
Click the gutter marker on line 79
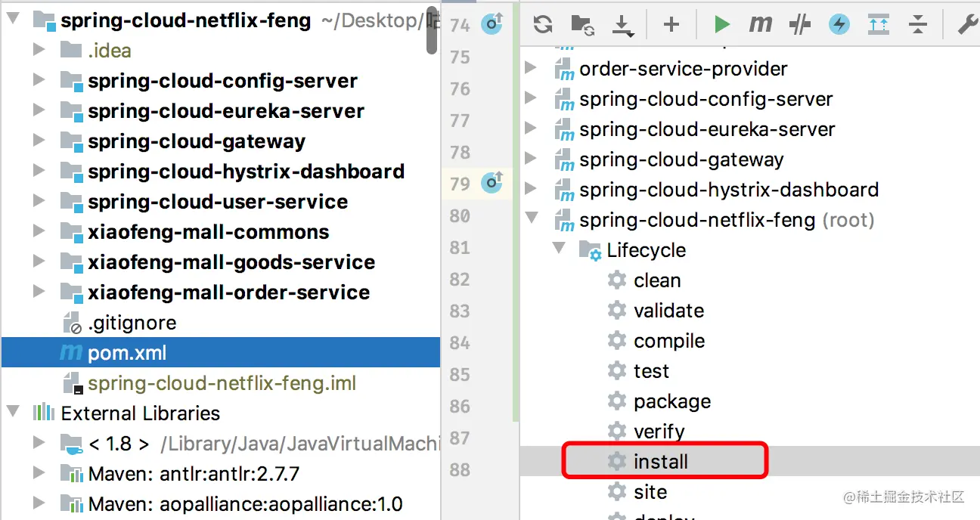coord(492,183)
